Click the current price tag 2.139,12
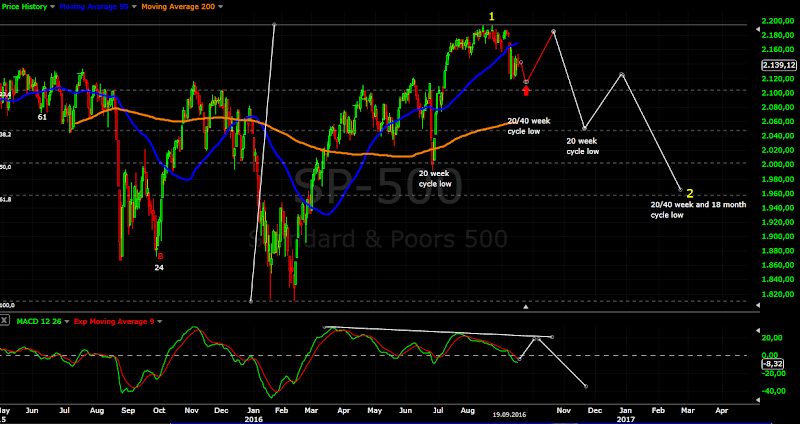The height and width of the screenshot is (424, 800). pyautogui.click(x=779, y=65)
